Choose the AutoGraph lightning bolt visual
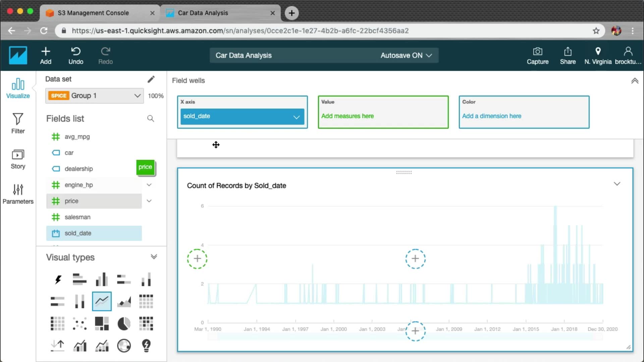 point(58,279)
